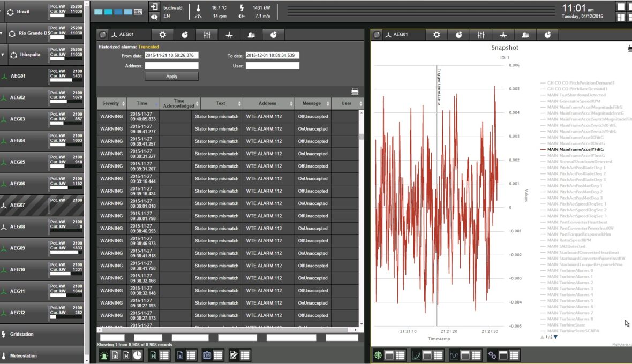Open the gear settings tab in Snapshot panel
Image resolution: width=632 pixels, height=364 pixels.
coord(437,35)
